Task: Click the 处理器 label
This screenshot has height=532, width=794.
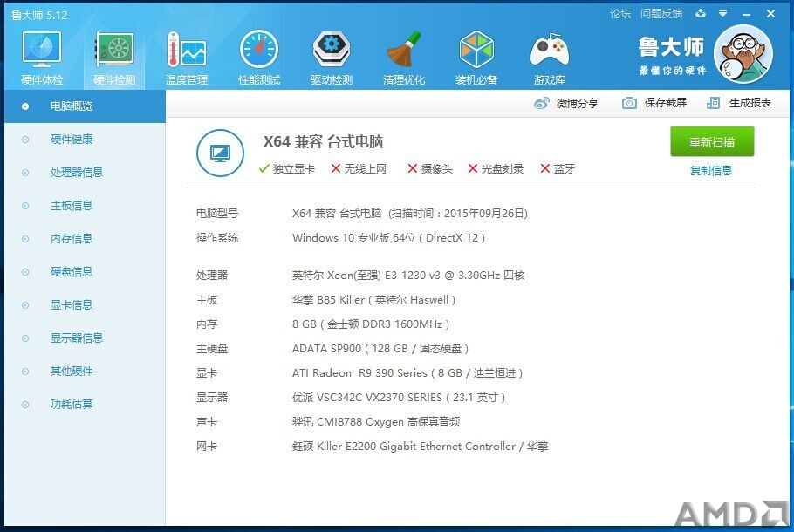Action: pyautogui.click(x=212, y=276)
